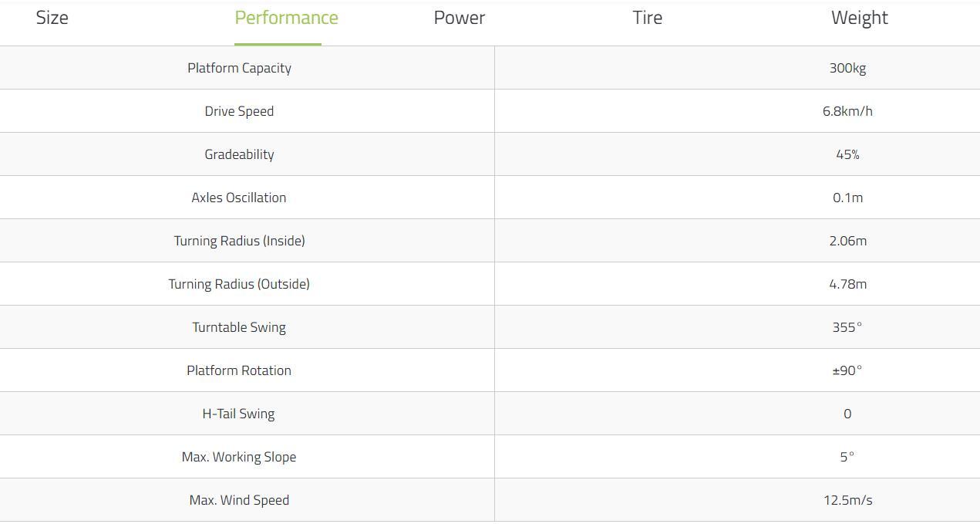Select the 6.8km/h value
The width and height of the screenshot is (980, 524).
[x=847, y=111]
